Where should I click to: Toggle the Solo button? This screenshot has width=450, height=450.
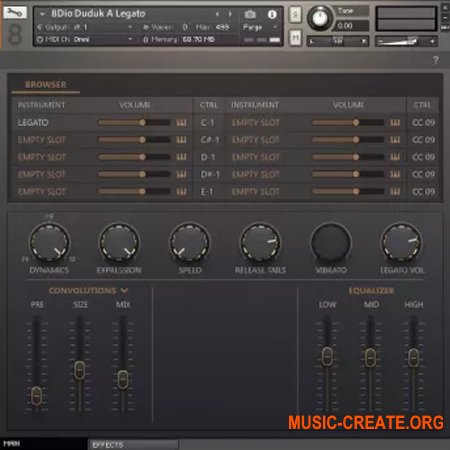(295, 14)
